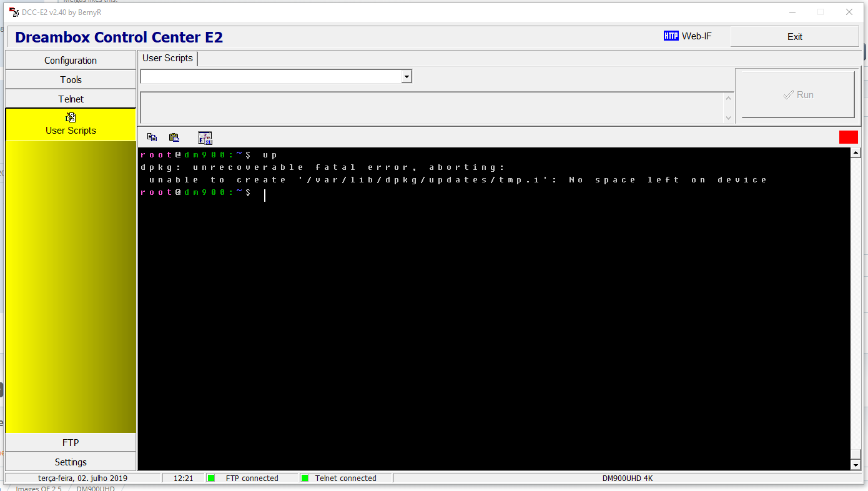
Task: Click the paste clipboard icon
Action: pos(174,137)
